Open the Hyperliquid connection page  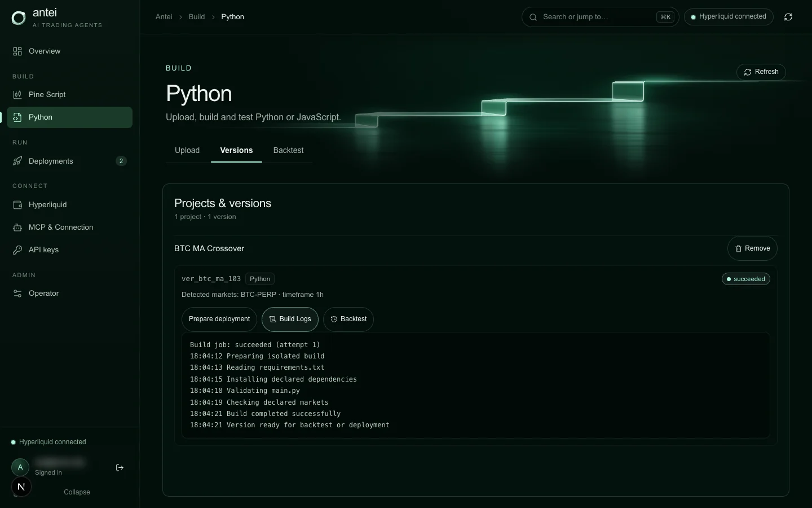pos(69,205)
